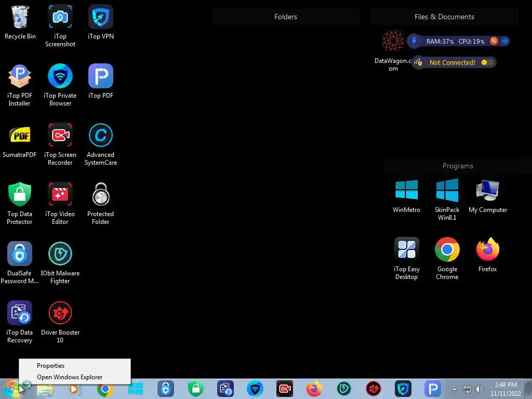Open Driver Booster from the taskbar
The height and width of the screenshot is (399, 532).
coord(373,389)
